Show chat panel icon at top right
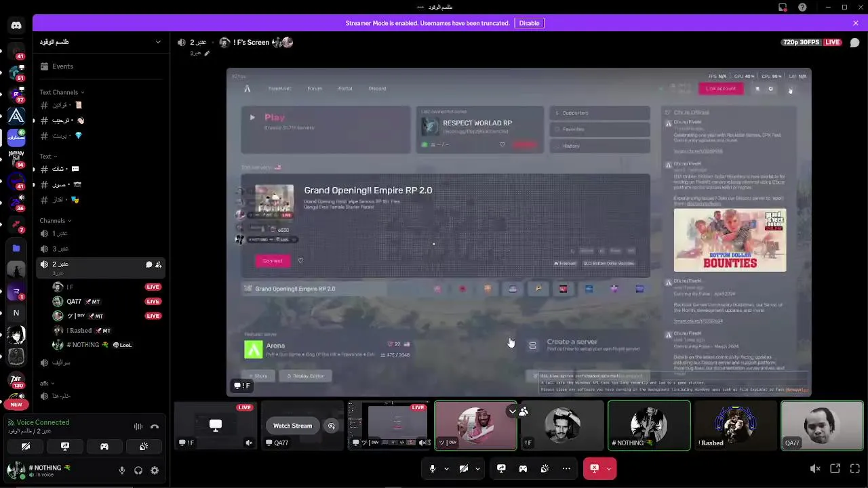 pos(854,42)
